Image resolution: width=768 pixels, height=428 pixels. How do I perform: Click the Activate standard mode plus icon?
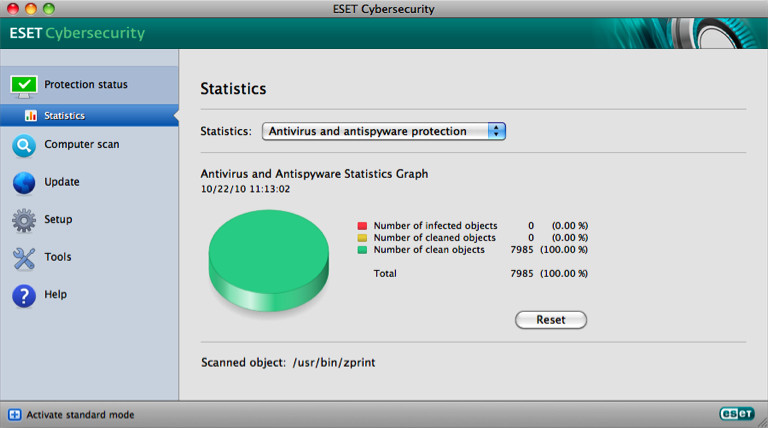click(x=15, y=415)
